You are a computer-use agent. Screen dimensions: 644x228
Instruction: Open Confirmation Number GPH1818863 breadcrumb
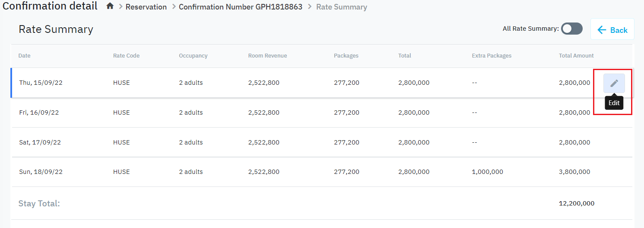click(240, 7)
